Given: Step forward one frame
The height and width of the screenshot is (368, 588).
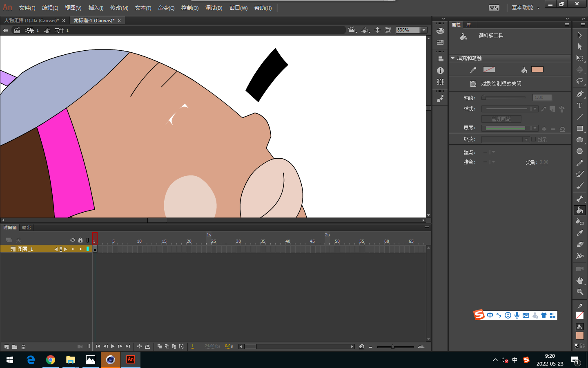Looking at the screenshot, I should (x=120, y=346).
